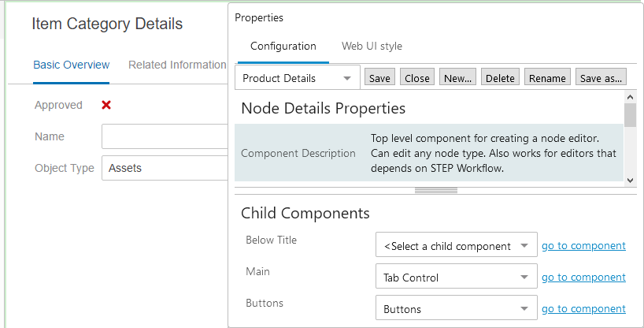Click the Rename button
The width and height of the screenshot is (644, 328).
coord(547,78)
